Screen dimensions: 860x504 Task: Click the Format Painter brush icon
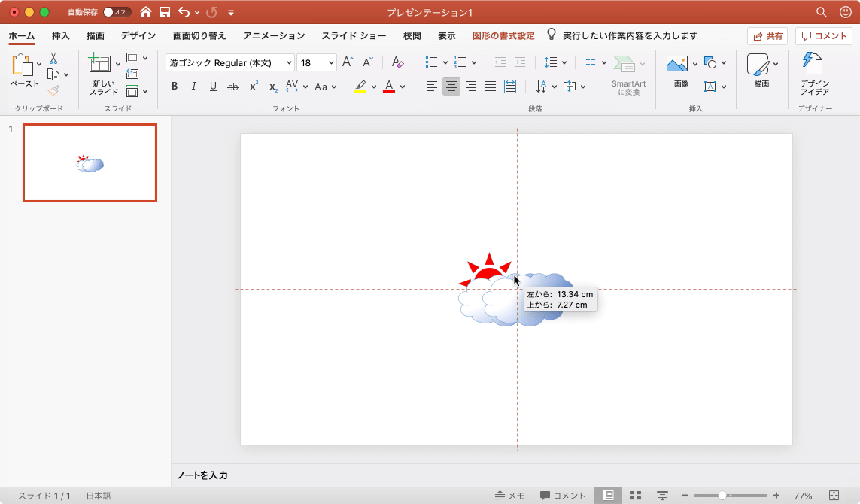pyautogui.click(x=53, y=91)
